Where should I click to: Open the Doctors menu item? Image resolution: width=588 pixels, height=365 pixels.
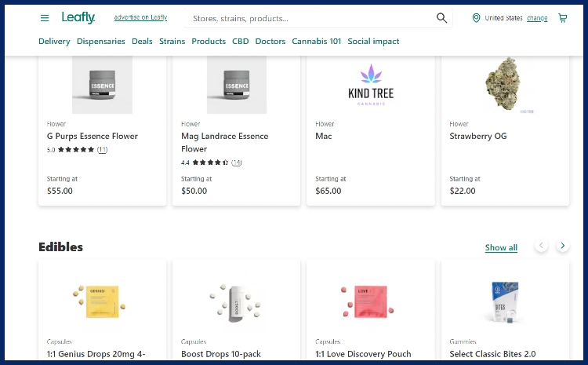click(x=270, y=42)
